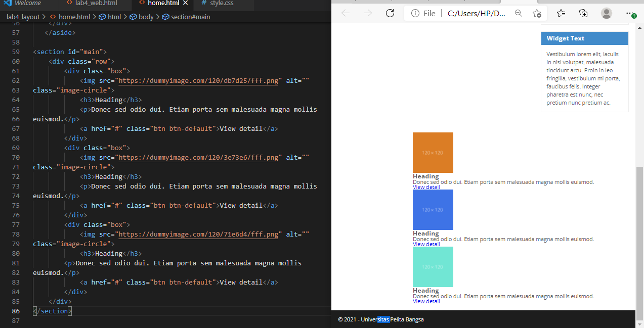Viewport: 644px width, 328px height.
Task: Expand the lab4_layout breadcrumb
Action: coord(22,16)
